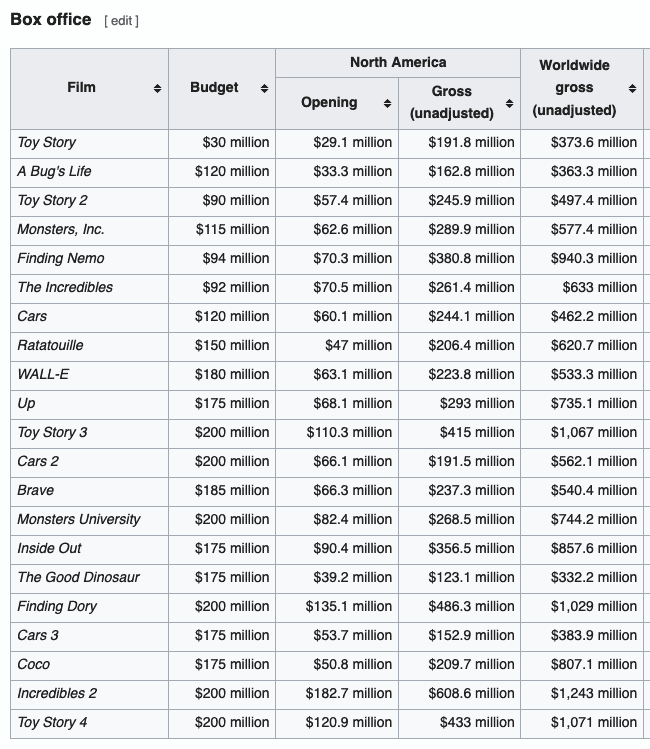This screenshot has height=749, width=650.
Task: Sort by Worldwide gross arrows
Action: (632, 89)
